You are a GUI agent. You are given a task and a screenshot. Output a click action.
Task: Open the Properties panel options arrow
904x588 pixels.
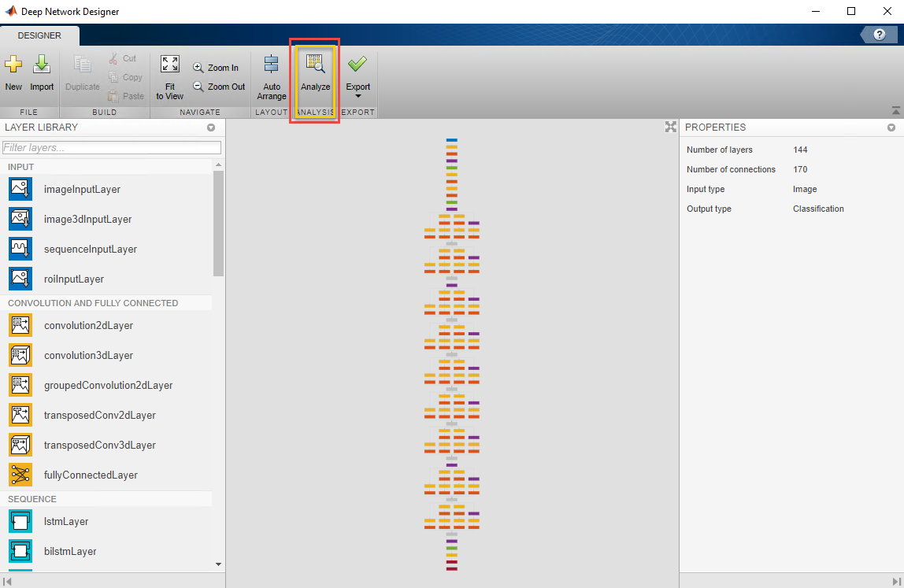pos(891,128)
